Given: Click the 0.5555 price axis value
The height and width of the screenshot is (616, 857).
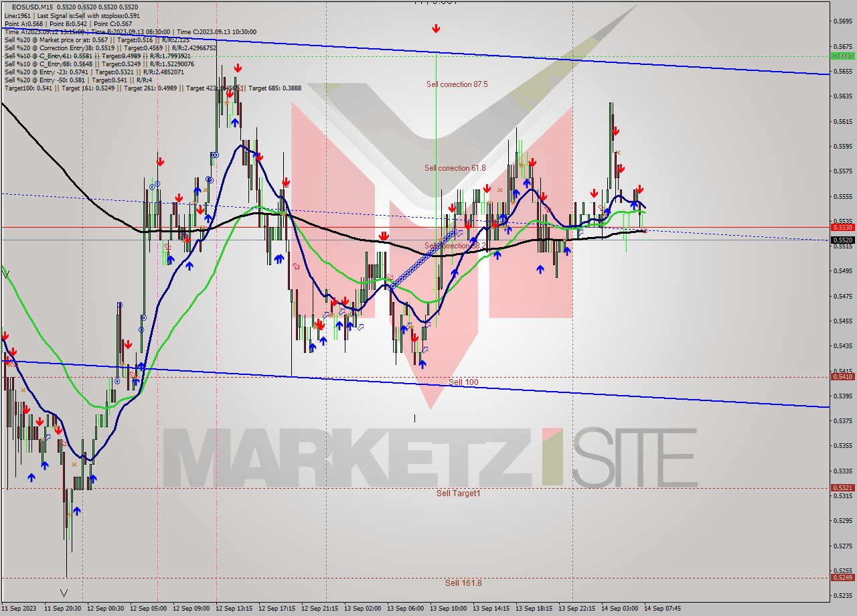Looking at the screenshot, I should tap(843, 196).
